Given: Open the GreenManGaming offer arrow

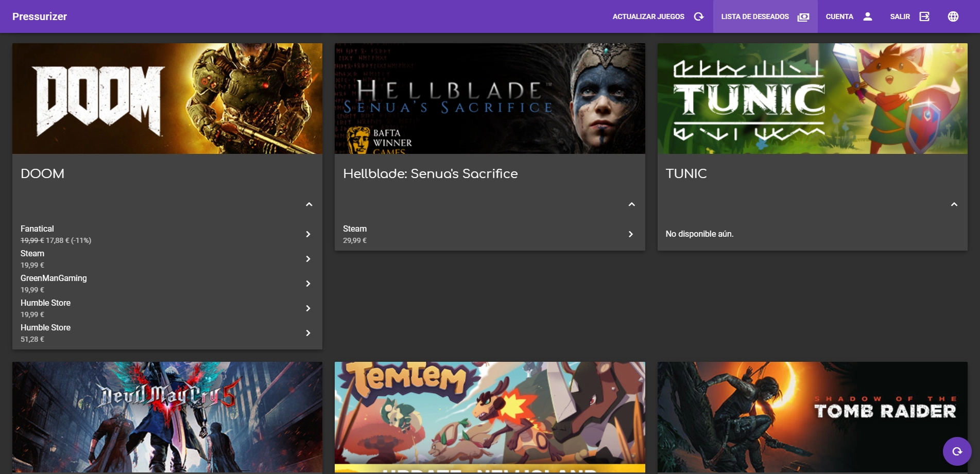Looking at the screenshot, I should point(308,284).
